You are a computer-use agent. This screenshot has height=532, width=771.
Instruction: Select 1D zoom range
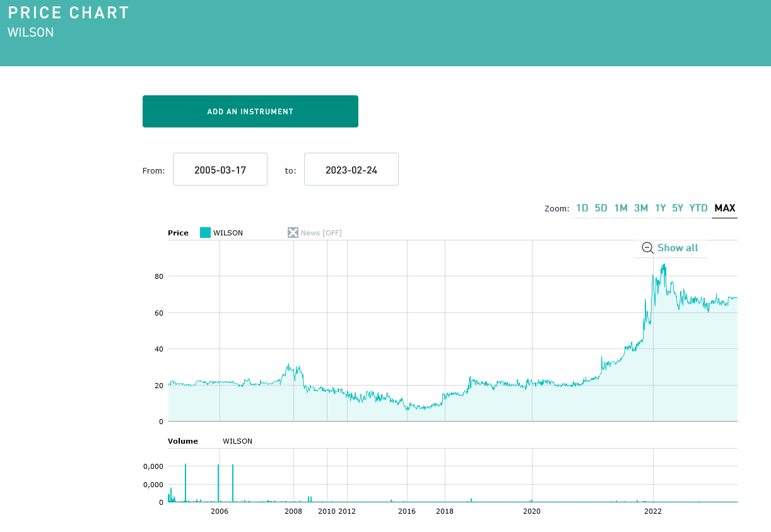pyautogui.click(x=582, y=208)
